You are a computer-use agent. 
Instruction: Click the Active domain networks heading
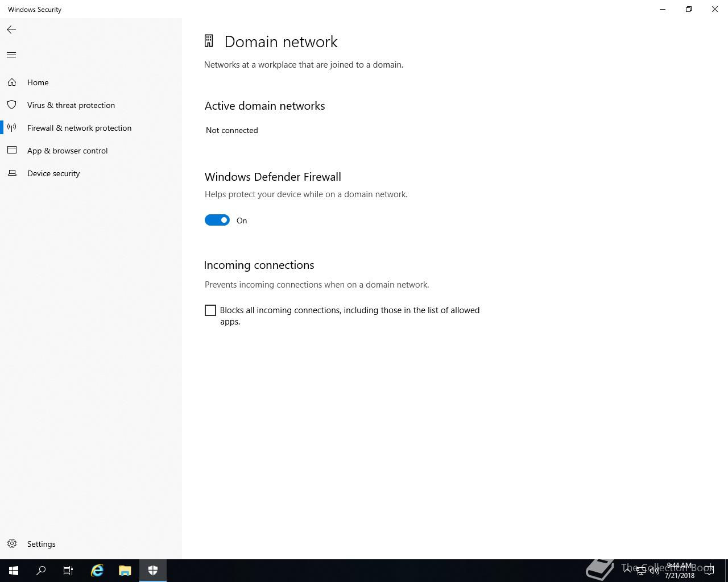pos(265,106)
